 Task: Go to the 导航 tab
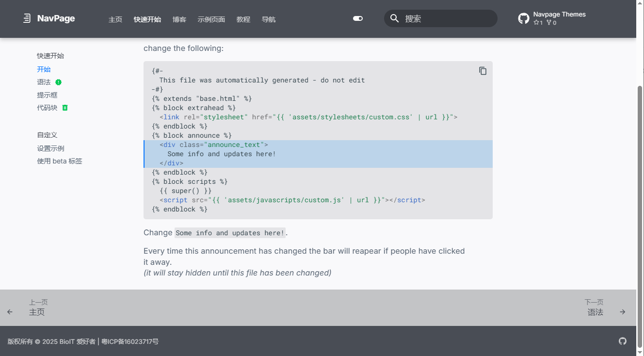(x=269, y=19)
